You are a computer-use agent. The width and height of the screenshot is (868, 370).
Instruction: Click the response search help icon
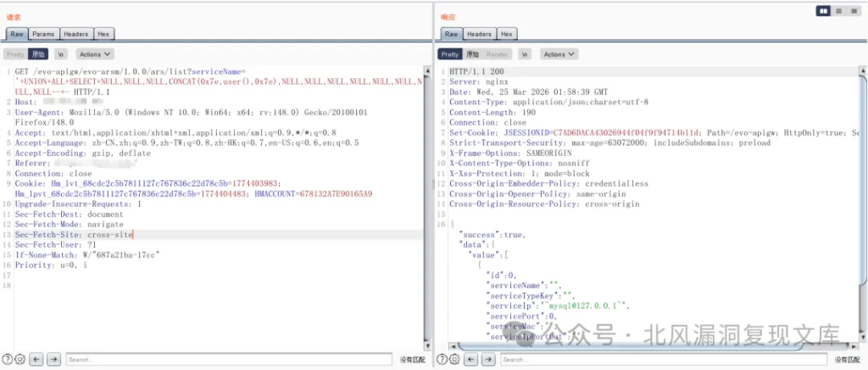[442, 360]
